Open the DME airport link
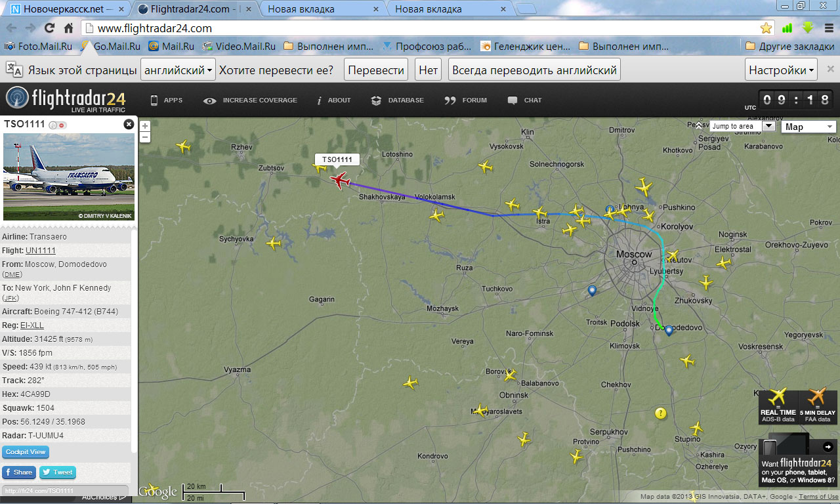This screenshot has width=840, height=504. click(x=12, y=274)
